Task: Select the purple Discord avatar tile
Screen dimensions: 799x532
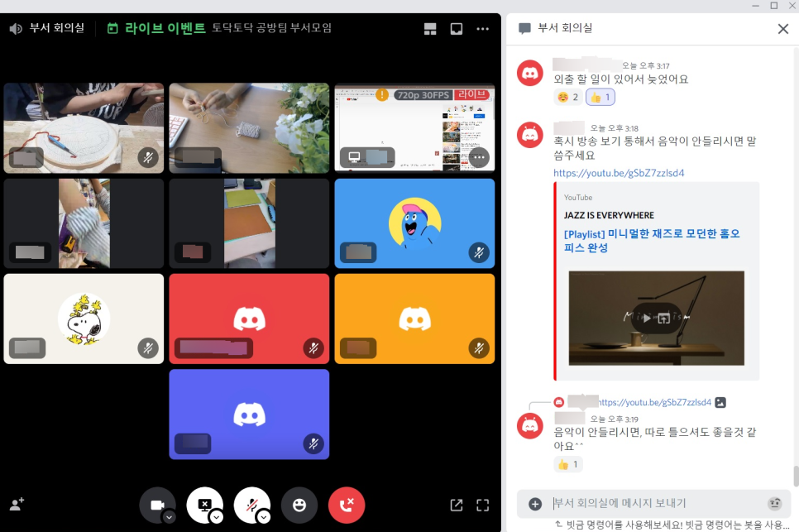Action: 249,414
